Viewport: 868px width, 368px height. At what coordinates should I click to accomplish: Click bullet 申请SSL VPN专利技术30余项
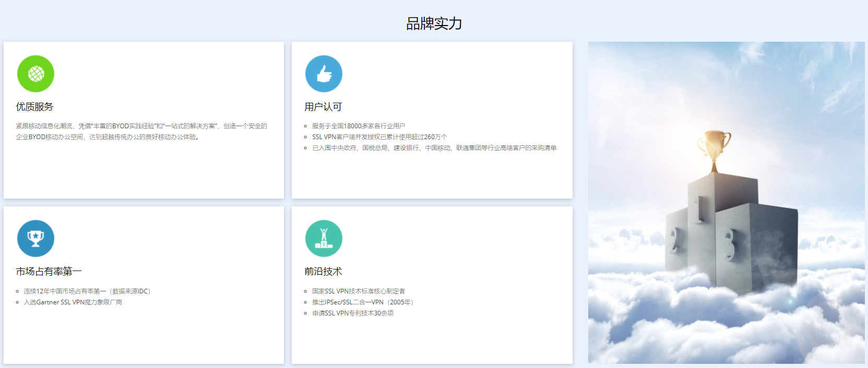click(x=353, y=313)
